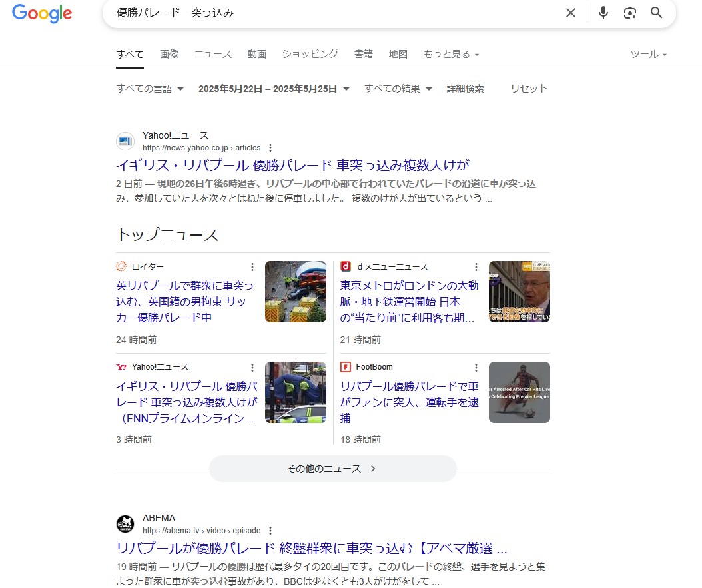This screenshot has width=702, height=588.
Task: Click the 3 時間前 timestamp
Action: (133, 440)
